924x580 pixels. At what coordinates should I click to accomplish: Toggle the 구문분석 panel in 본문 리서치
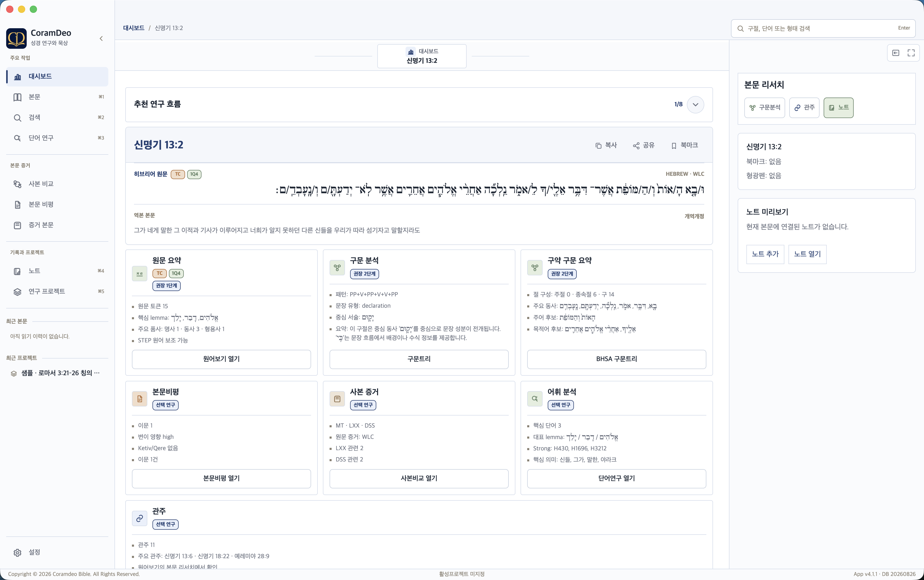click(x=764, y=108)
